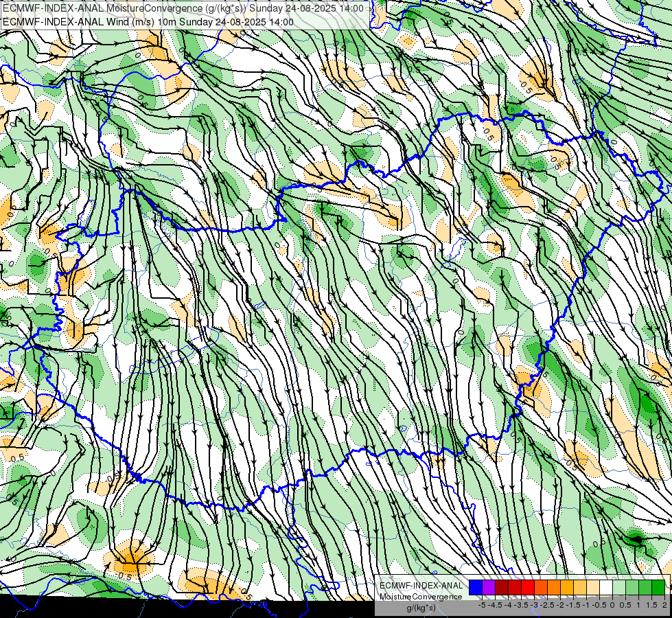Click the darkest green convergence maximum on map
This screenshot has height=618, width=672.
click(x=637, y=540)
